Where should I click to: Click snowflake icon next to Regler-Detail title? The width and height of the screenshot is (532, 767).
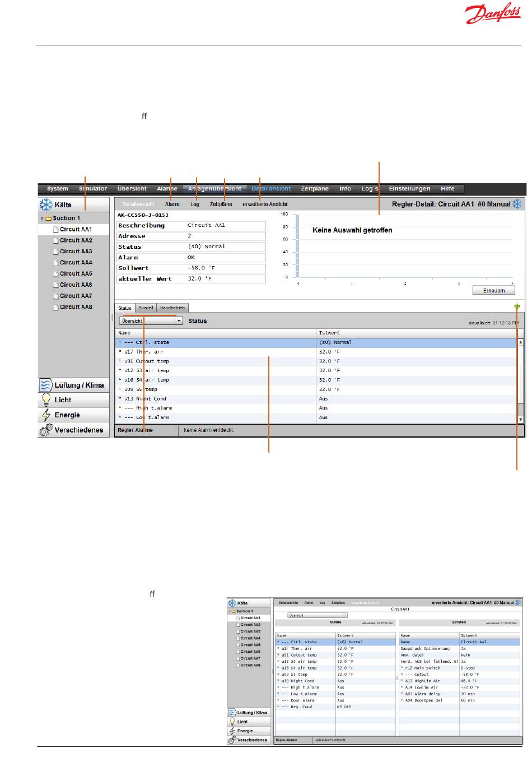point(518,204)
